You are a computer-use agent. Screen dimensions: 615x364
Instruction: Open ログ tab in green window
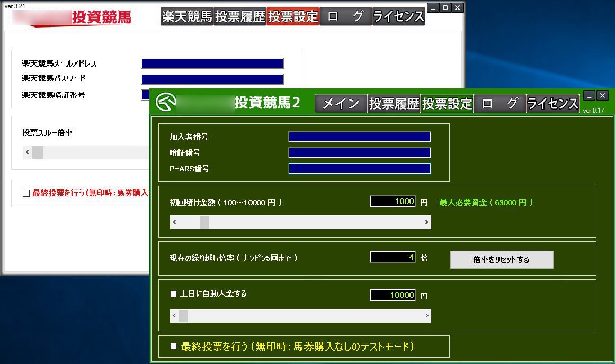click(x=500, y=104)
